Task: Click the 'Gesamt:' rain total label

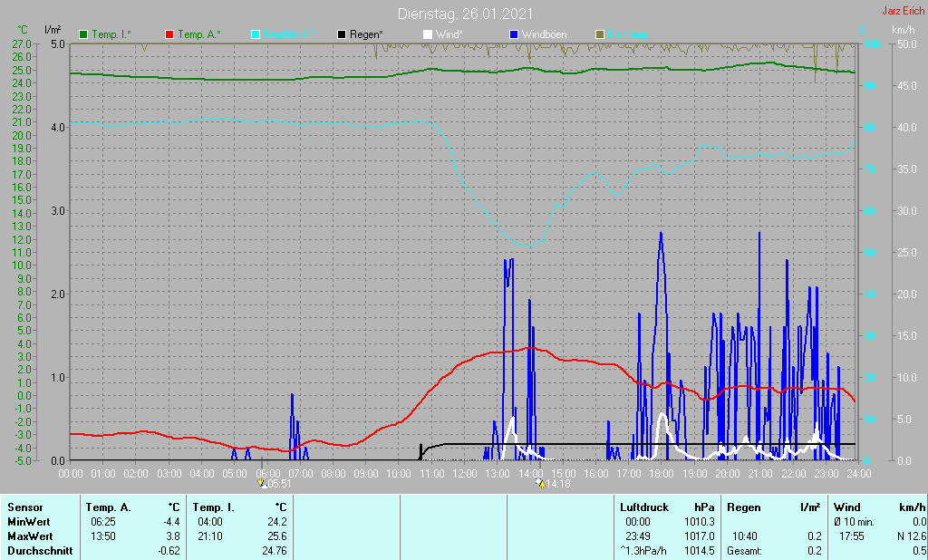Action: (745, 551)
